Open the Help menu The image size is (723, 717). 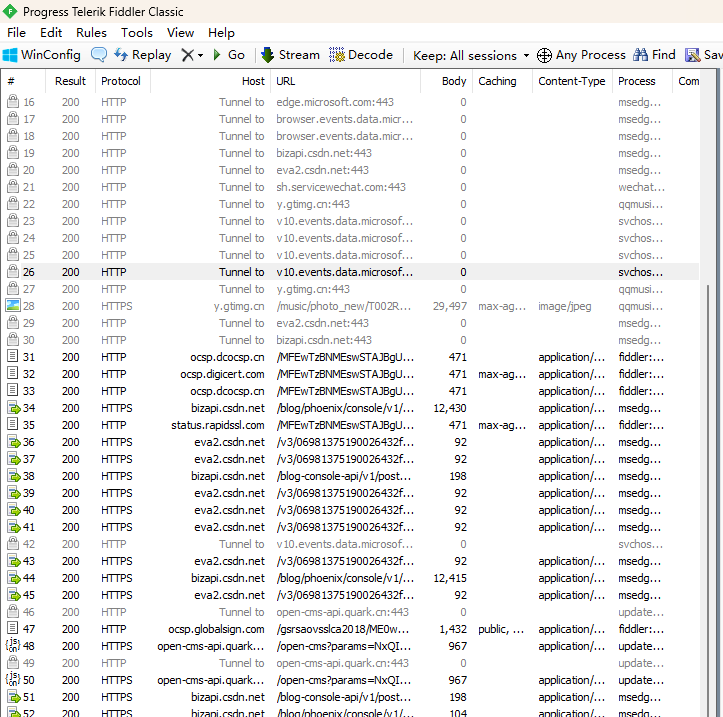(x=221, y=33)
